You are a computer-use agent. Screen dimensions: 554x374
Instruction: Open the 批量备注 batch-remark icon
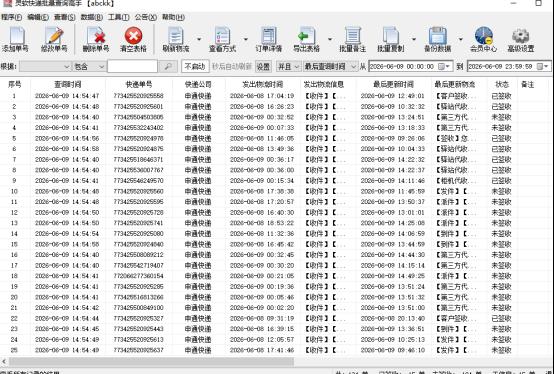352,39
